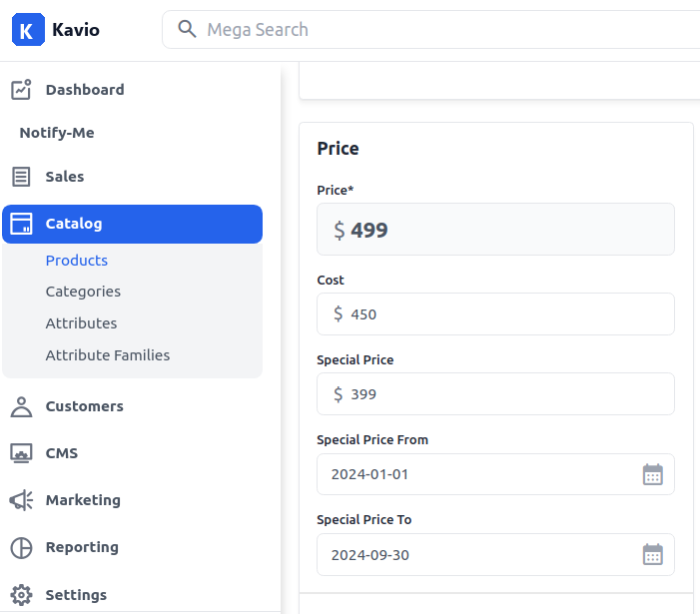Open calendar picker for Special Price From
Viewport: 700px width, 614px height.
pos(653,474)
